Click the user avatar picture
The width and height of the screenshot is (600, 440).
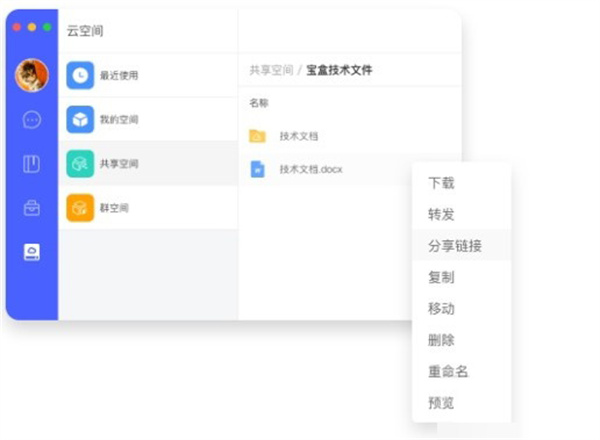coord(32,75)
